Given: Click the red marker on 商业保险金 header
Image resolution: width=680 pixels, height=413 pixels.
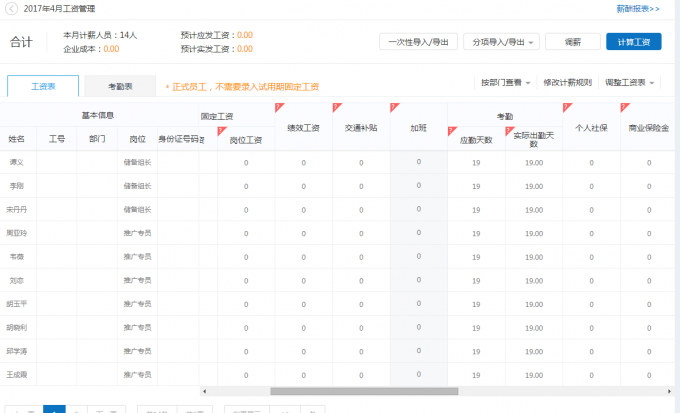Looking at the screenshot, I should 625,106.
